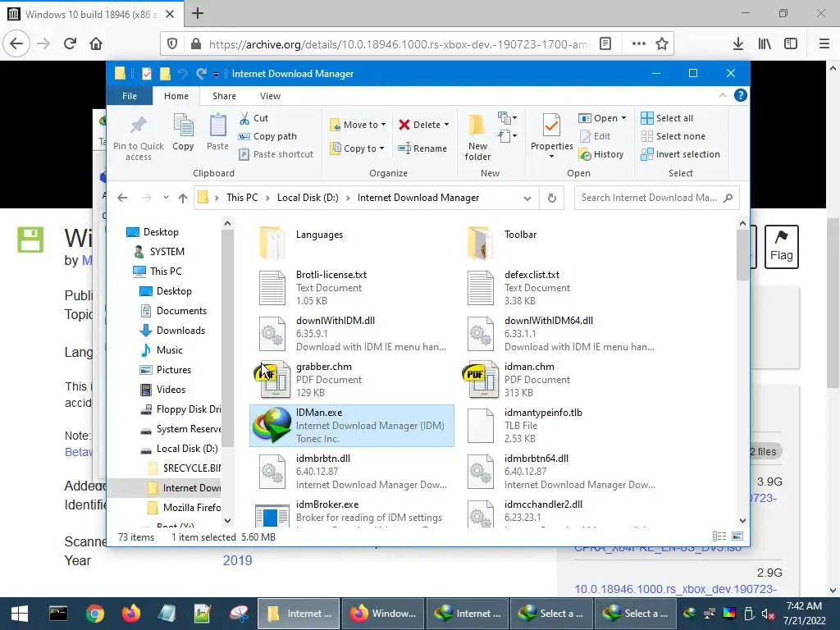The height and width of the screenshot is (630, 840).
Task: Reload the Firefox page
Action: point(70,44)
